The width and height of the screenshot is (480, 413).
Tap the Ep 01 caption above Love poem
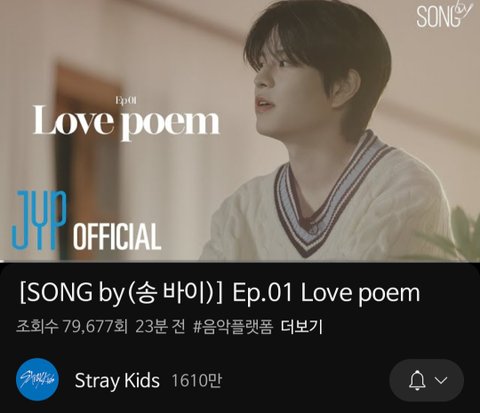[x=126, y=100]
